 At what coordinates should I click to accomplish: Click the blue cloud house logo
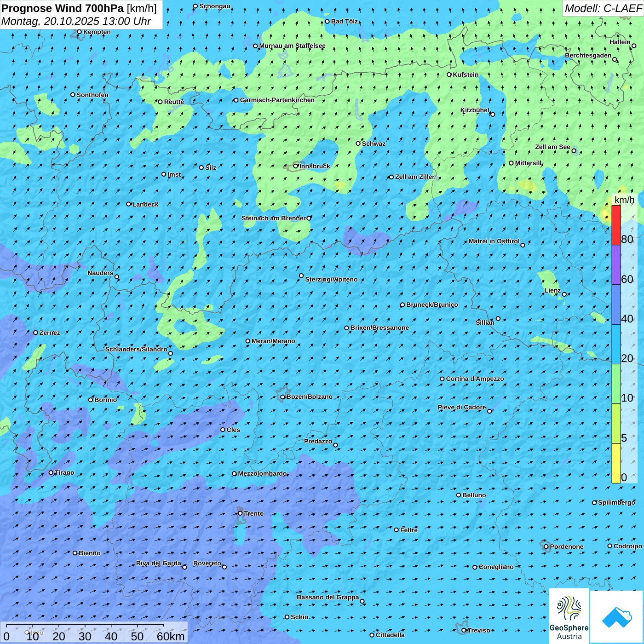coord(616,616)
